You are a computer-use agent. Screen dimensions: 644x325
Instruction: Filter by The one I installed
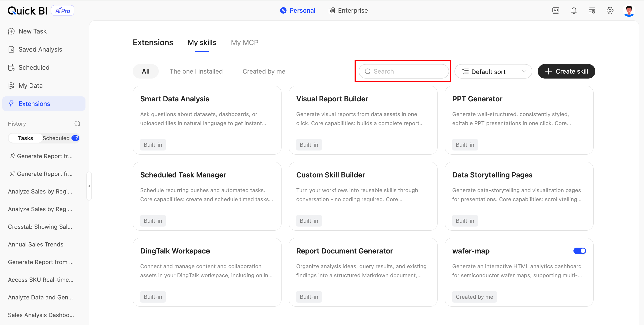pyautogui.click(x=196, y=71)
